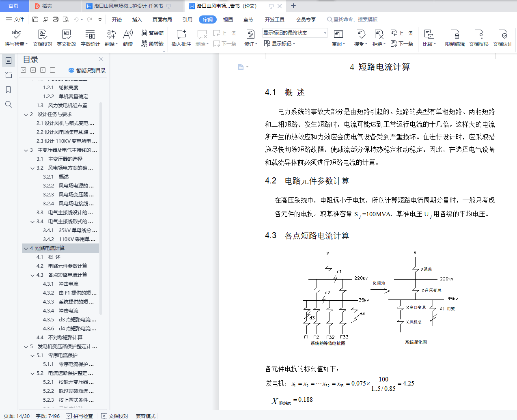This screenshot has height=420, width=517.
Task: Run 拼写检查 spell check tool
Action: (16, 38)
